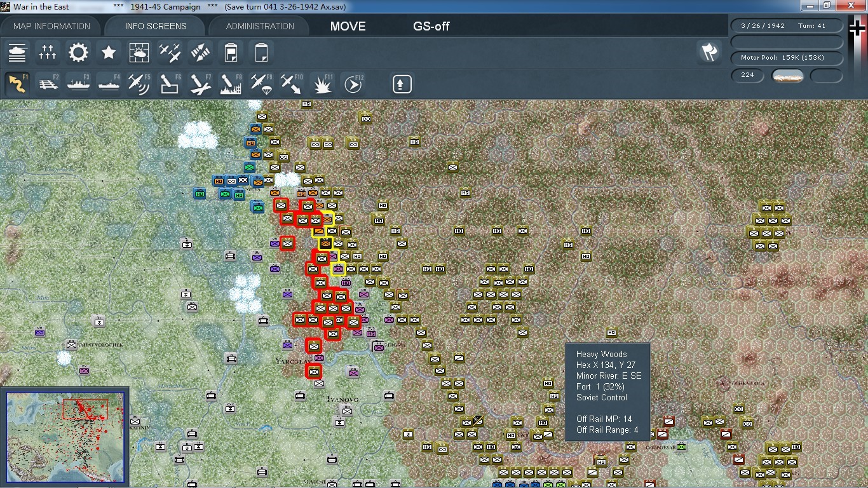Open the air doctrine aircraft icon
The image size is (868, 488).
click(170, 52)
